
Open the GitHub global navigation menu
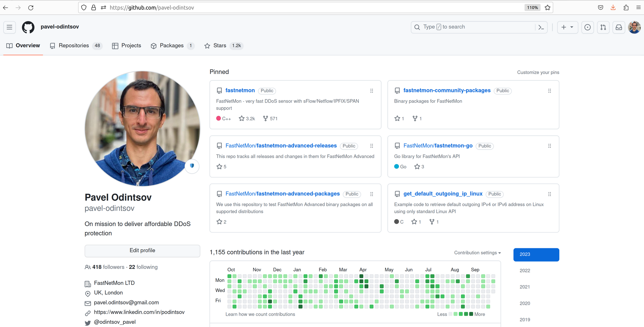tap(10, 27)
